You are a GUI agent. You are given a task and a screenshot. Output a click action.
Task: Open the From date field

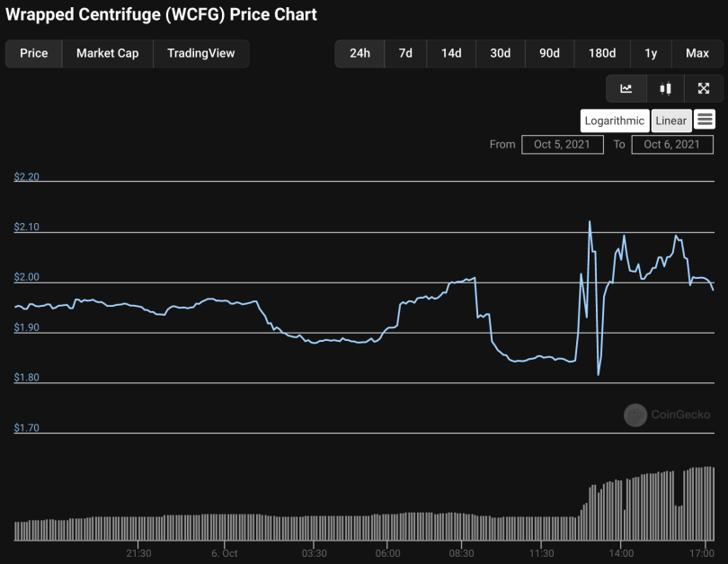click(x=562, y=144)
